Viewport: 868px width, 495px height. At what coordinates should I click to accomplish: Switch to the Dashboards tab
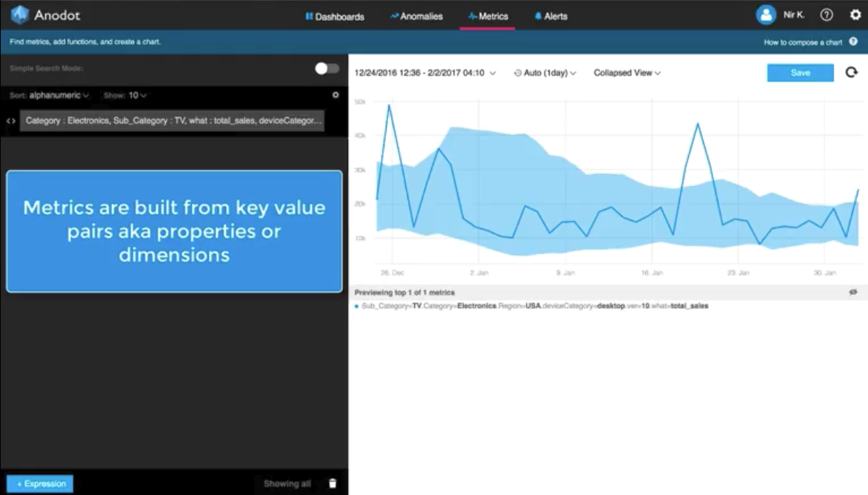334,16
